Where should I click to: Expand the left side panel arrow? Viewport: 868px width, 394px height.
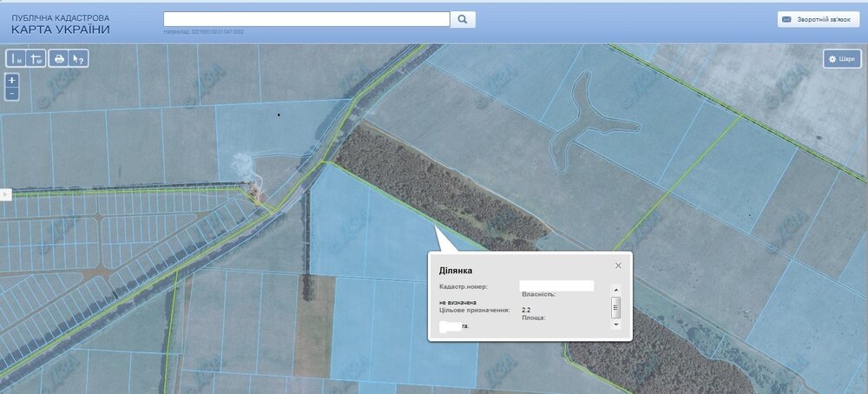click(3, 194)
